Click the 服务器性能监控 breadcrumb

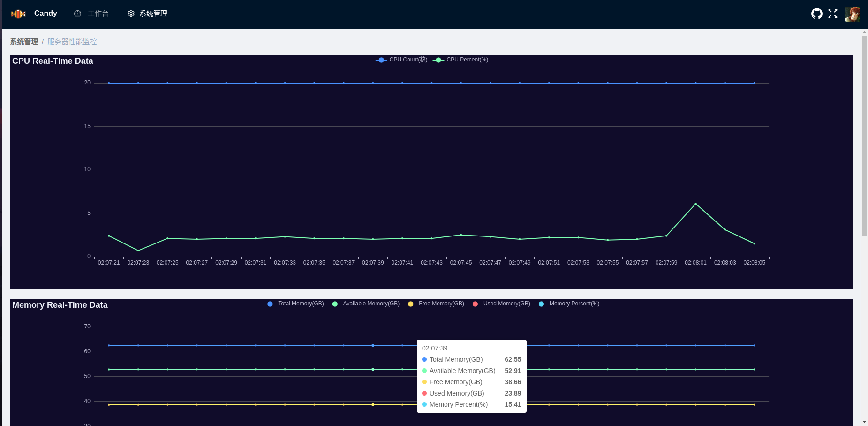click(x=72, y=42)
